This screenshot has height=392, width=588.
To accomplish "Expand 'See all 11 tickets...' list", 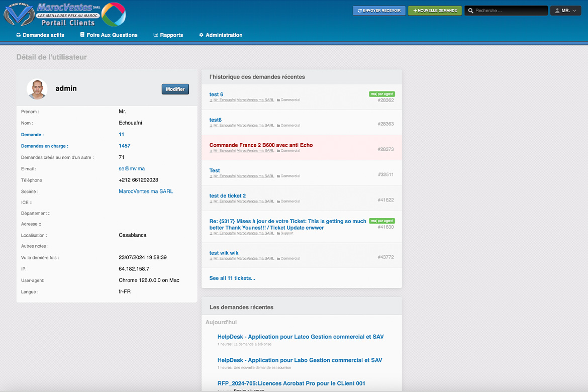I will pyautogui.click(x=232, y=278).
